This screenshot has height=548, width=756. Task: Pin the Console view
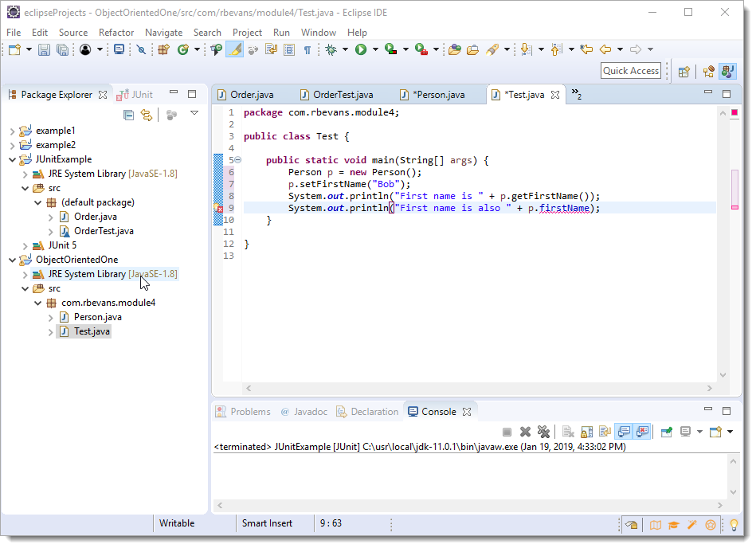pyautogui.click(x=666, y=433)
